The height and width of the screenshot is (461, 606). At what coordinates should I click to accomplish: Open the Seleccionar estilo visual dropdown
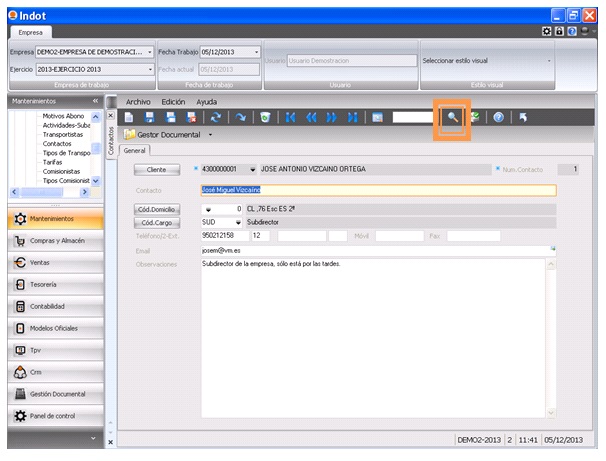coord(549,60)
